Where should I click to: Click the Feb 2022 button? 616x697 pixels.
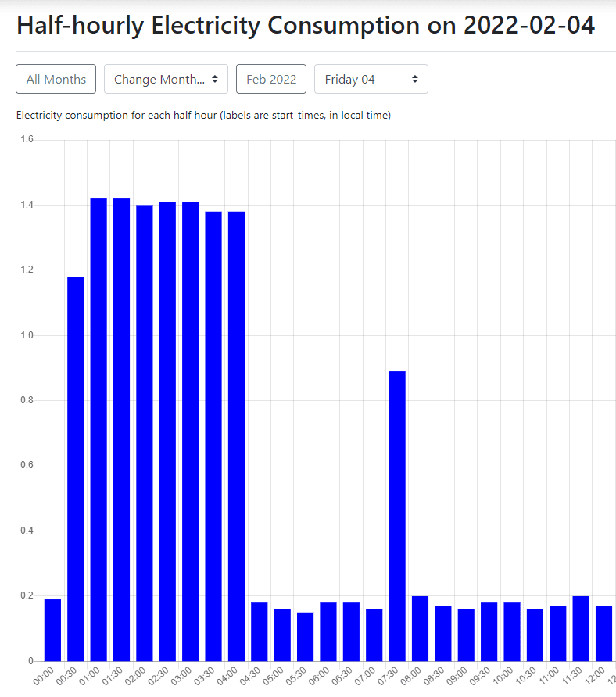[270, 79]
